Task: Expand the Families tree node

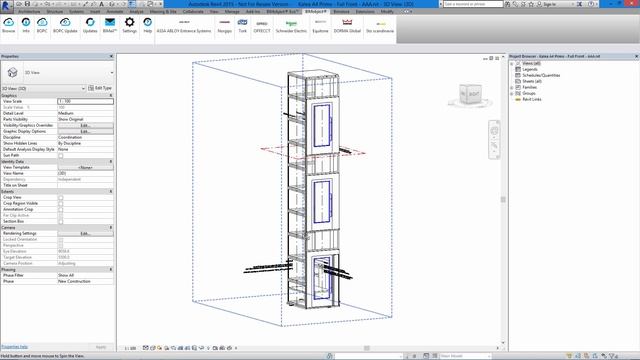Action: click(x=512, y=87)
